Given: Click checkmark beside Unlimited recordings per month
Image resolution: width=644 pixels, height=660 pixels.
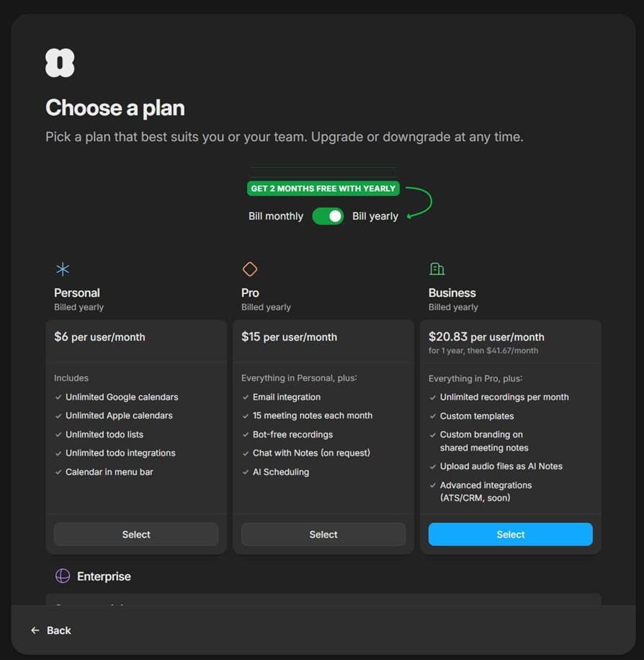Looking at the screenshot, I should coord(433,397).
